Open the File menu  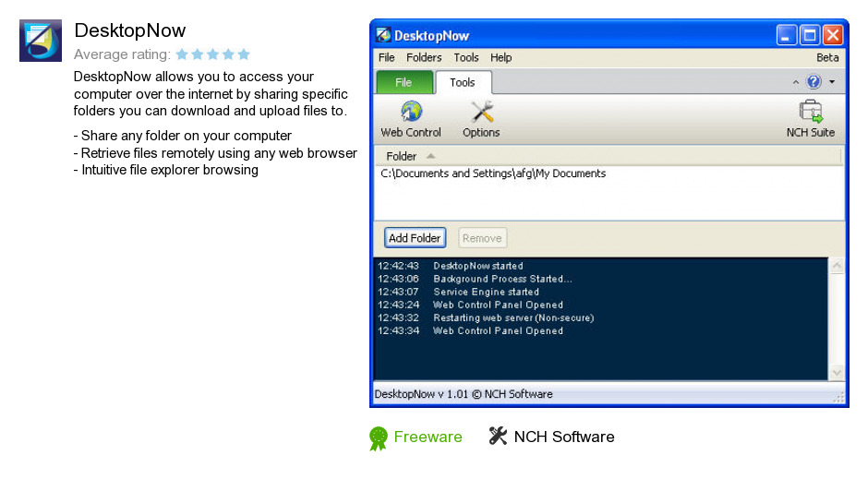point(386,57)
